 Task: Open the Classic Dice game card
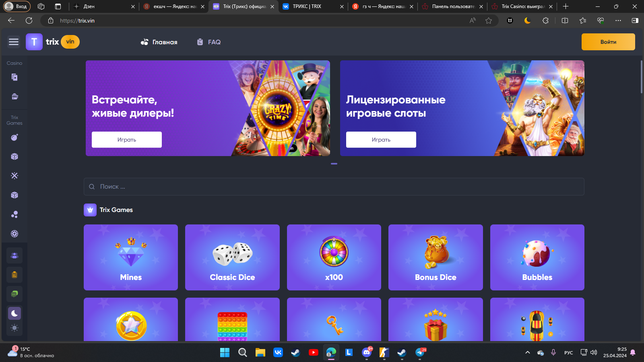(x=232, y=257)
